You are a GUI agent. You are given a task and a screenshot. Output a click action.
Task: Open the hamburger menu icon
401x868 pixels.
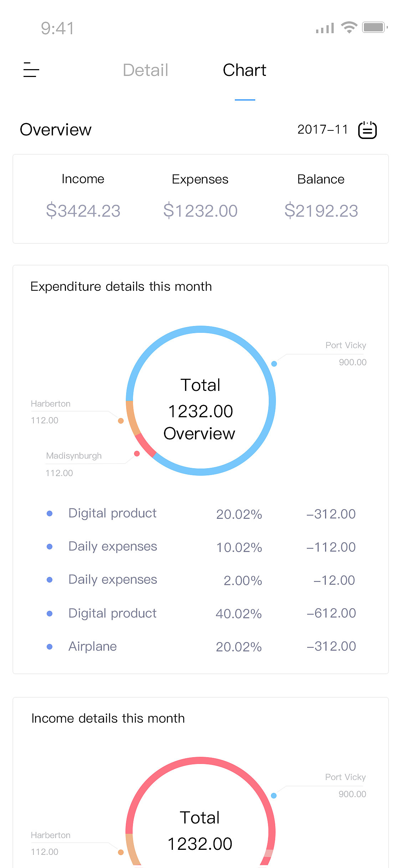click(31, 69)
